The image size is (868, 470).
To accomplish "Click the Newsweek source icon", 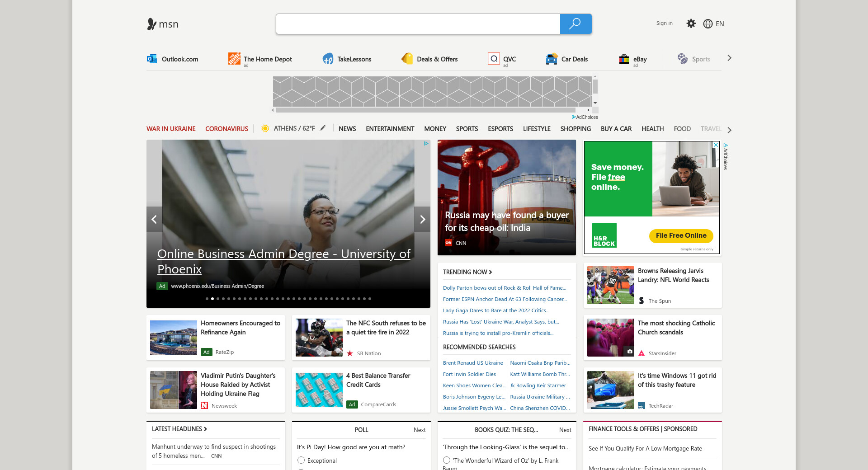I will [204, 405].
